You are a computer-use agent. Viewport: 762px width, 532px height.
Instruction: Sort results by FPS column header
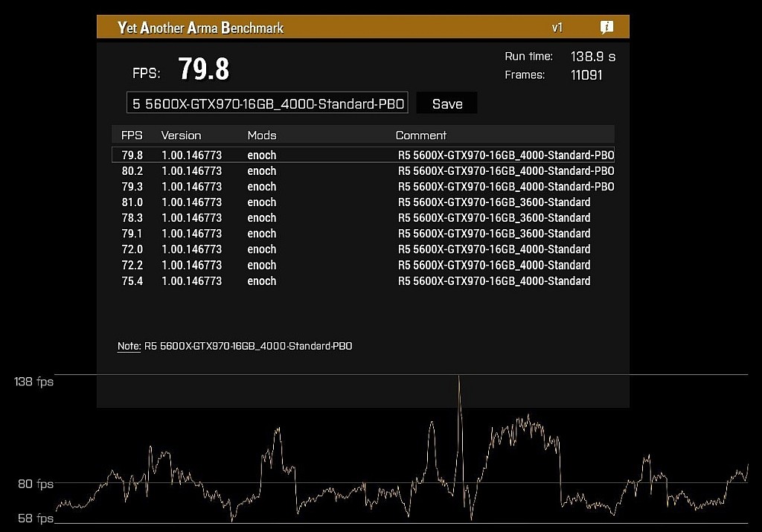[x=132, y=135]
